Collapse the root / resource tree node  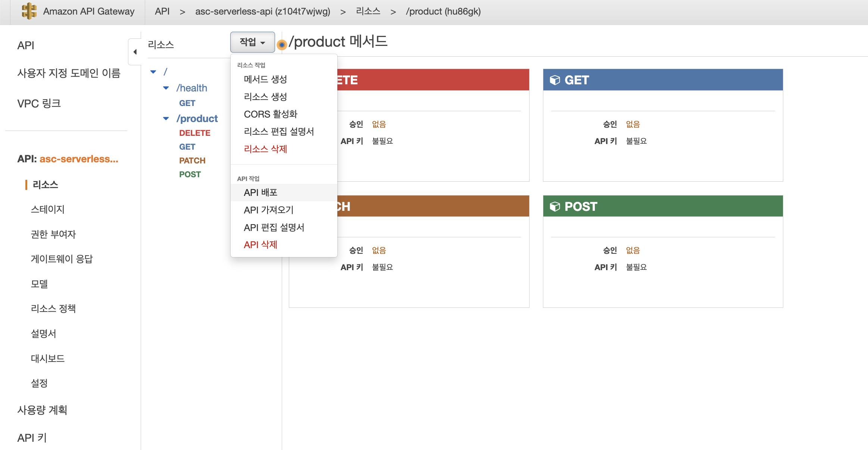point(153,72)
